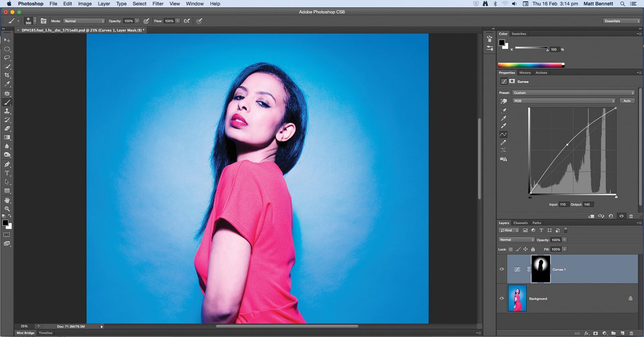This screenshot has width=644, height=337.
Task: Add a layer style using the fx icon
Action: tap(587, 333)
